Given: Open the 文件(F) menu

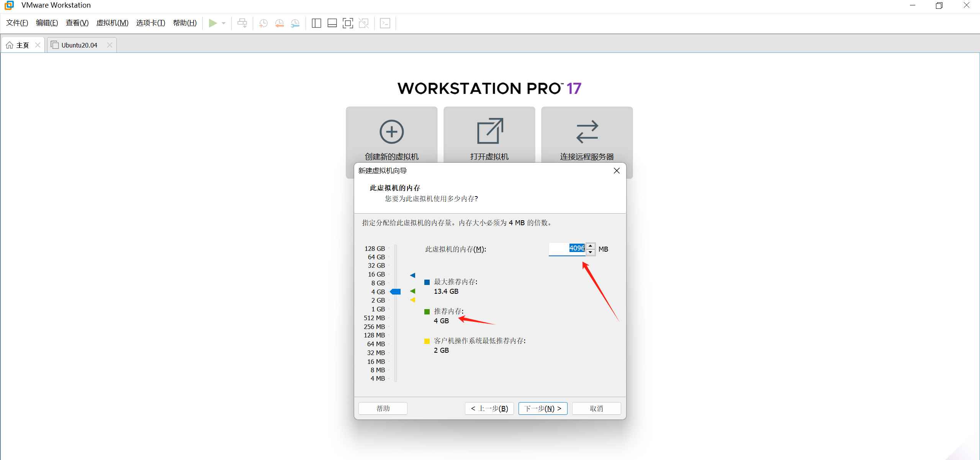Looking at the screenshot, I should pyautogui.click(x=17, y=23).
